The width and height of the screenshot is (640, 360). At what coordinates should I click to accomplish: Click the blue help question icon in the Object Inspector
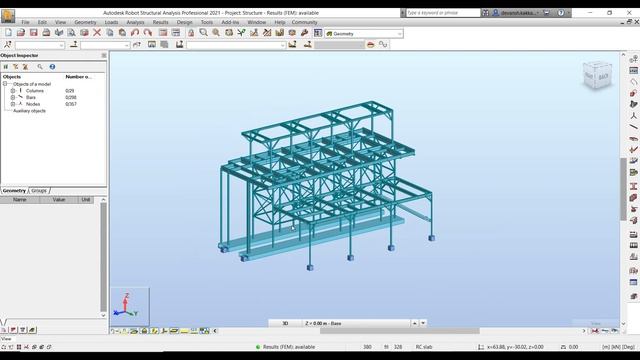[x=52, y=67]
